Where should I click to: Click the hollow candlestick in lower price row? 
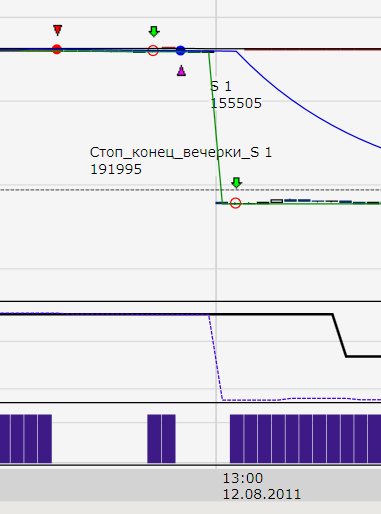[x=277, y=201]
